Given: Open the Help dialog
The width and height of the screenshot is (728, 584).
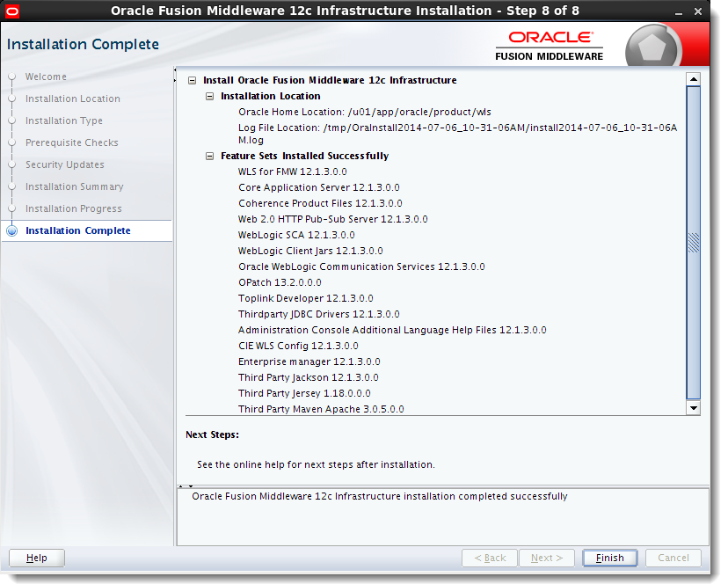Looking at the screenshot, I should click(36, 558).
